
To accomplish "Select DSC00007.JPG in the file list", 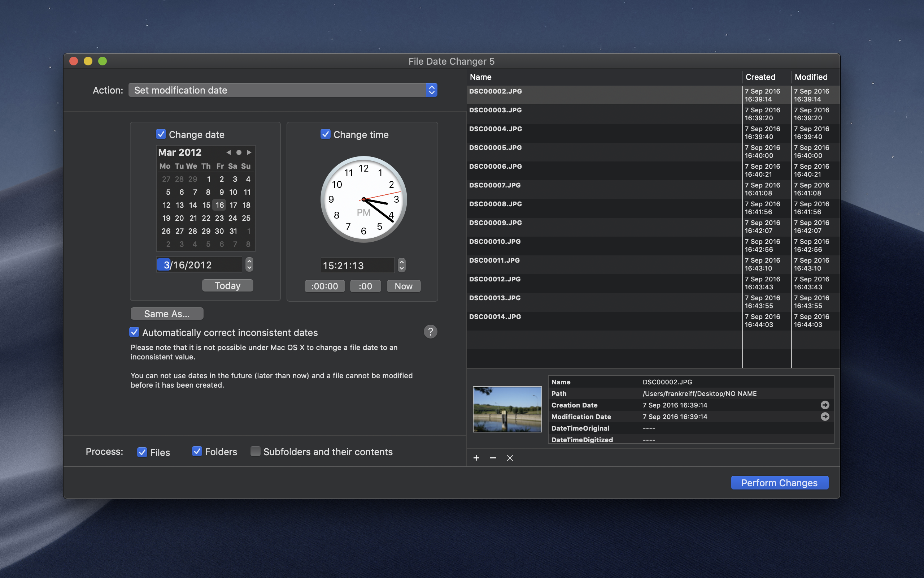I will click(x=653, y=189).
